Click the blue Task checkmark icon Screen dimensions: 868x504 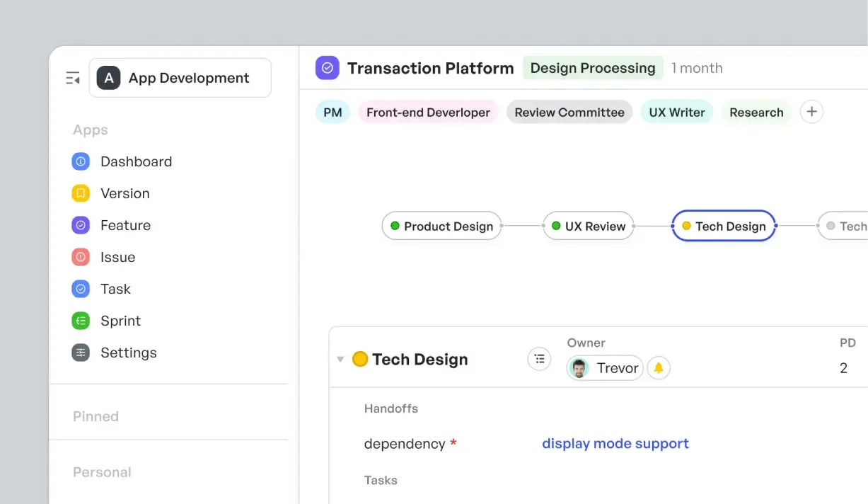[x=81, y=289]
